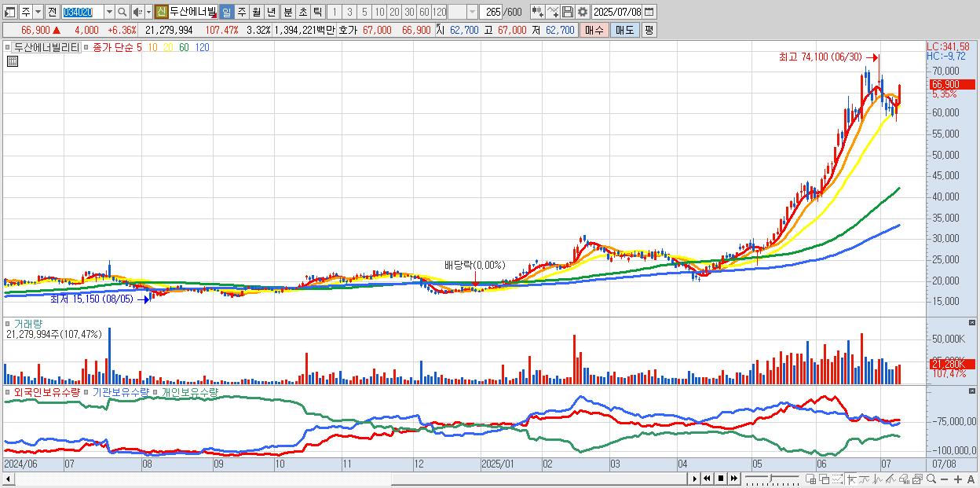Click the horizontal scrollbar left arrow
Image resolution: width=980 pixels, height=488 pixels.
[x=7, y=479]
